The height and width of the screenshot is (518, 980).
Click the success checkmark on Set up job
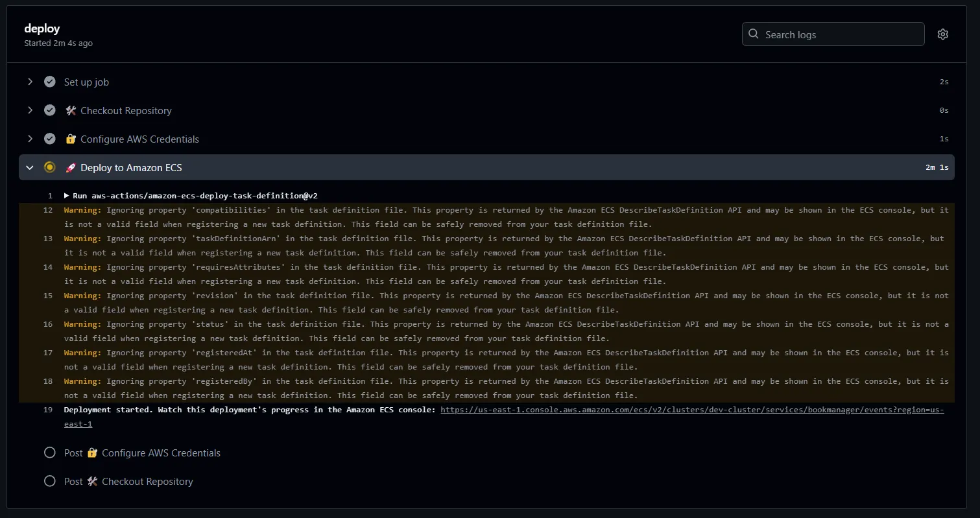pyautogui.click(x=49, y=82)
